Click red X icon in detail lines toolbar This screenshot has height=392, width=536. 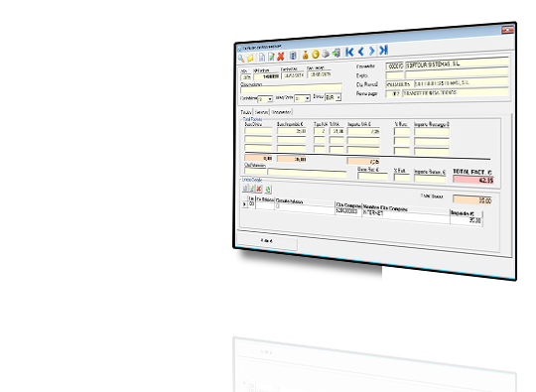[259, 189]
